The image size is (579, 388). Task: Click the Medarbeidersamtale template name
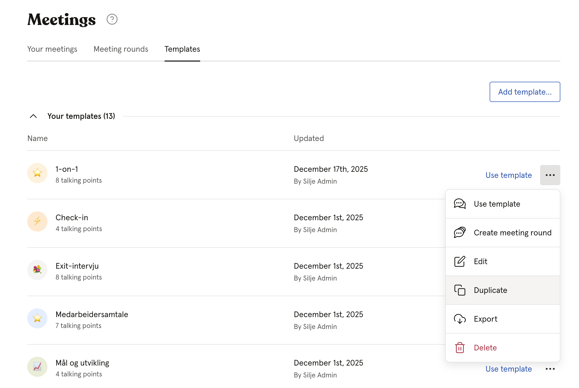point(92,315)
